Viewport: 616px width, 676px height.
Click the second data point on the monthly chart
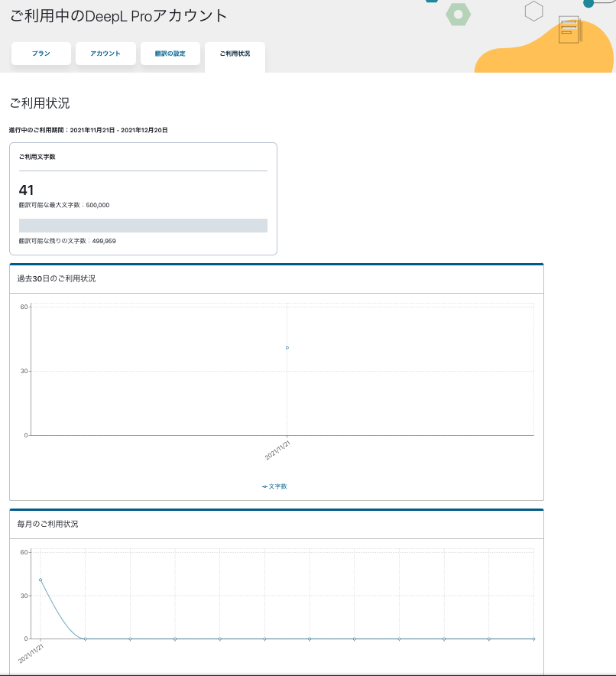tap(86, 639)
